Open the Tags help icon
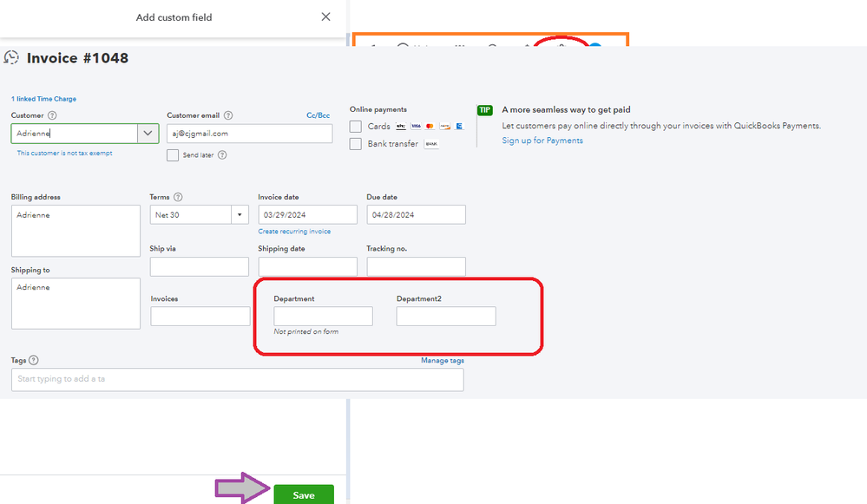 [34, 360]
